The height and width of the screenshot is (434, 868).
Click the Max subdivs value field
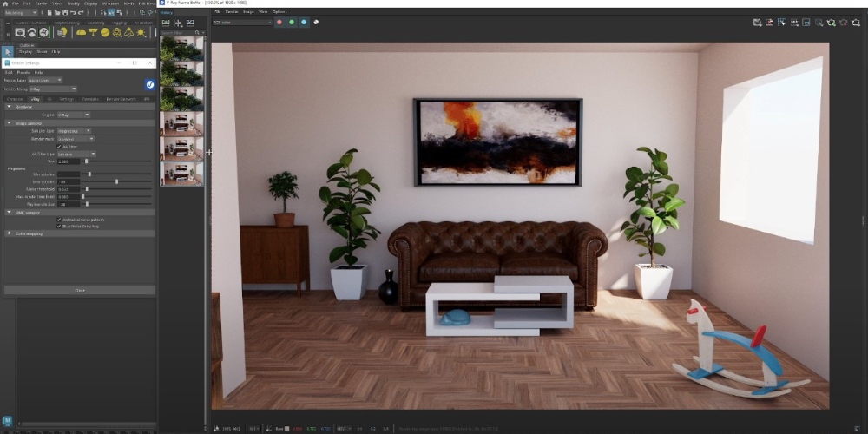point(69,181)
